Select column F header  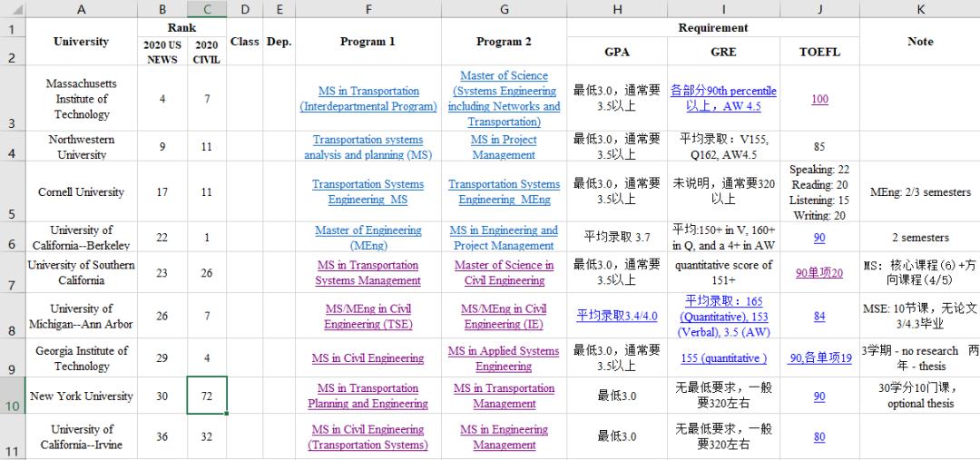pyautogui.click(x=368, y=9)
